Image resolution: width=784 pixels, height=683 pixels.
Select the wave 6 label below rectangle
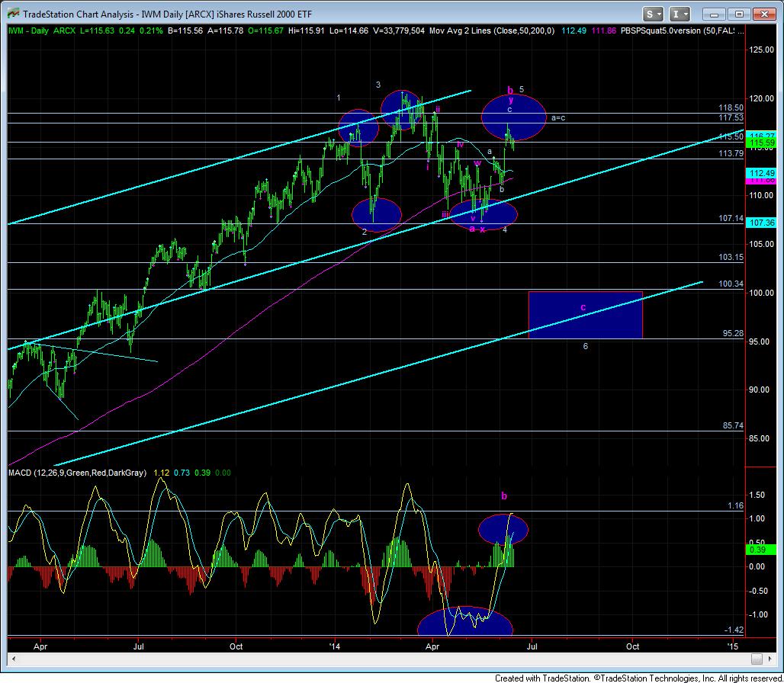click(x=586, y=346)
